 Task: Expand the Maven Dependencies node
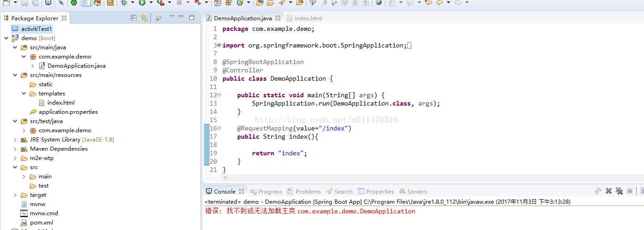(x=15, y=149)
